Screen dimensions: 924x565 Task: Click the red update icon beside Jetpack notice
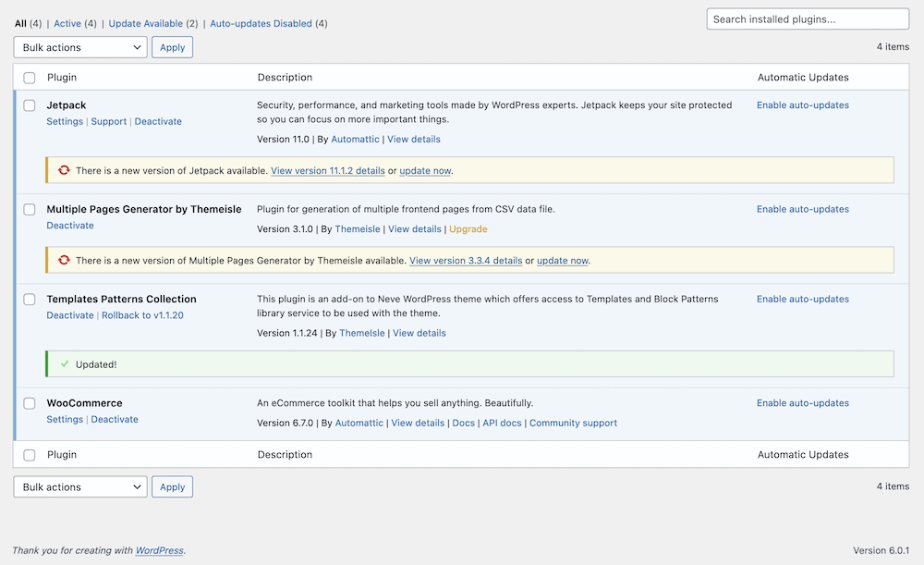tap(63, 170)
